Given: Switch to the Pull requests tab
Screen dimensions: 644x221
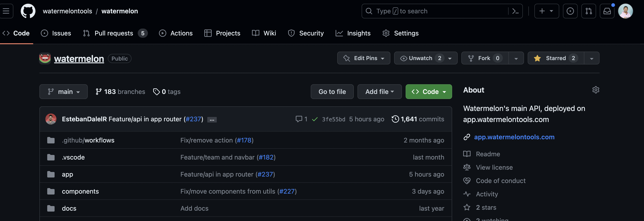Looking at the screenshot, I should pos(114,33).
